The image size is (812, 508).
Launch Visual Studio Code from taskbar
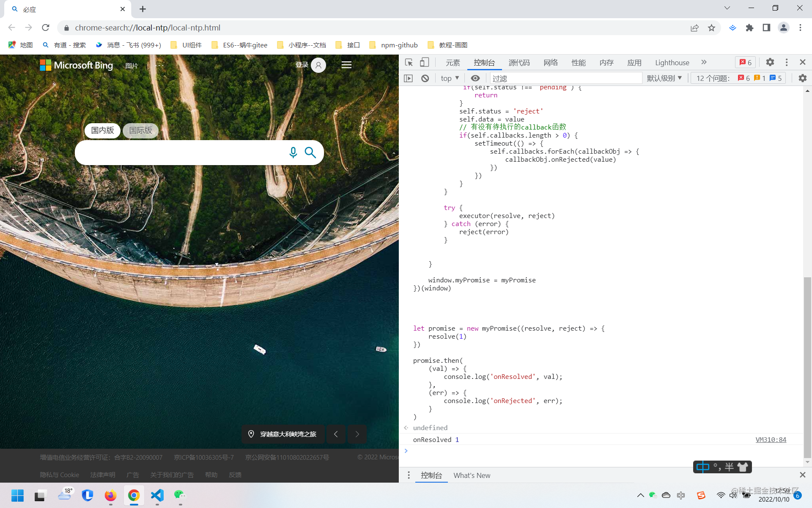click(157, 495)
